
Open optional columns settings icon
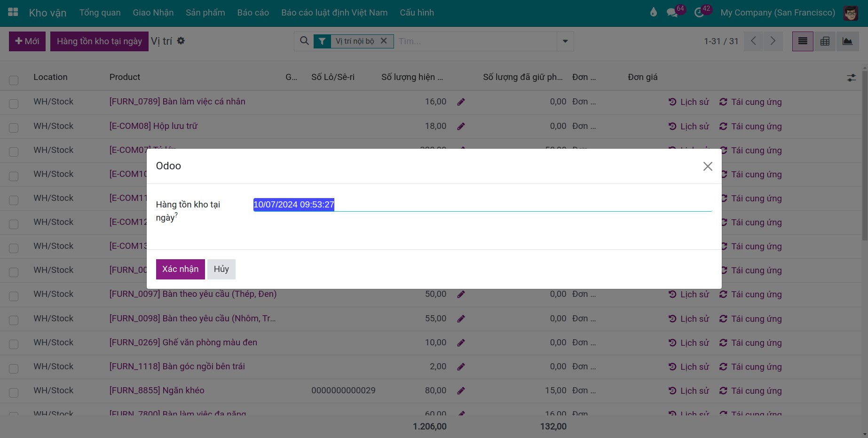point(852,78)
